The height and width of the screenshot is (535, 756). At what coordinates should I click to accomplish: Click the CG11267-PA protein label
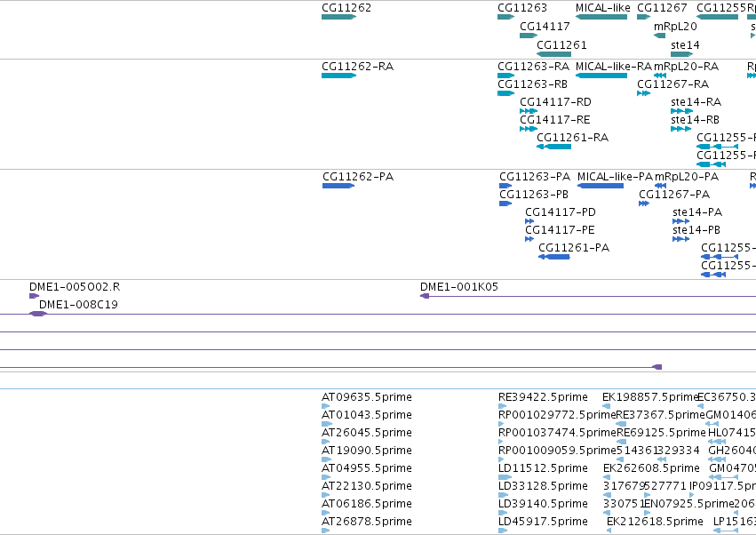674,195
